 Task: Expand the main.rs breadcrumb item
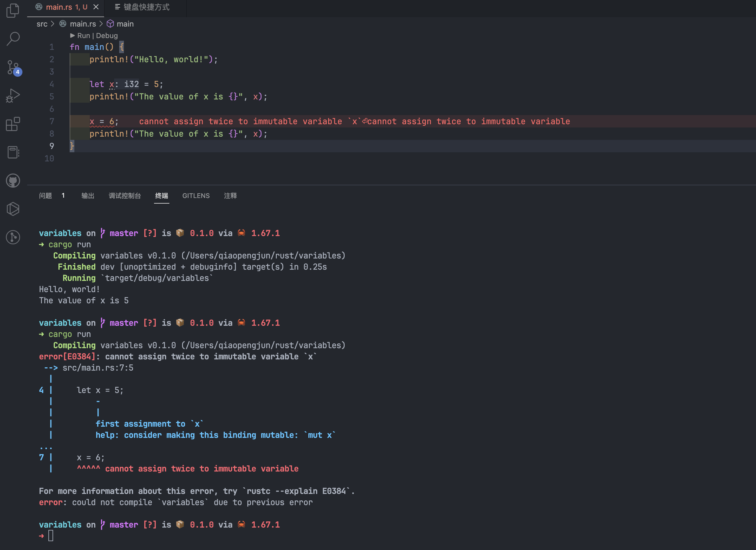[x=83, y=24]
